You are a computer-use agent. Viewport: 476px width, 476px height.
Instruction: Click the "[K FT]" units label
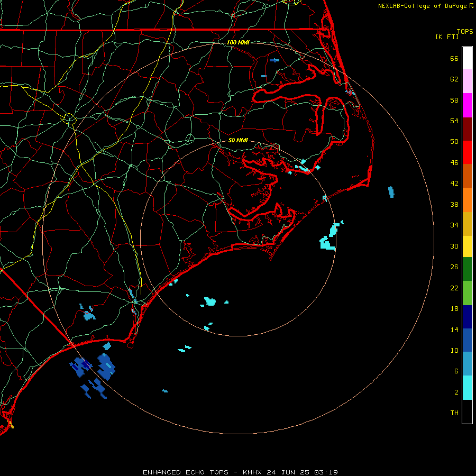[447, 36]
